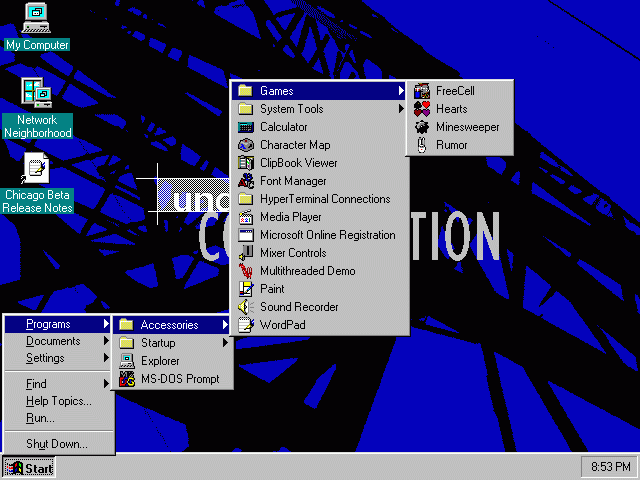Launch FreeCell from the Games menu

click(460, 91)
